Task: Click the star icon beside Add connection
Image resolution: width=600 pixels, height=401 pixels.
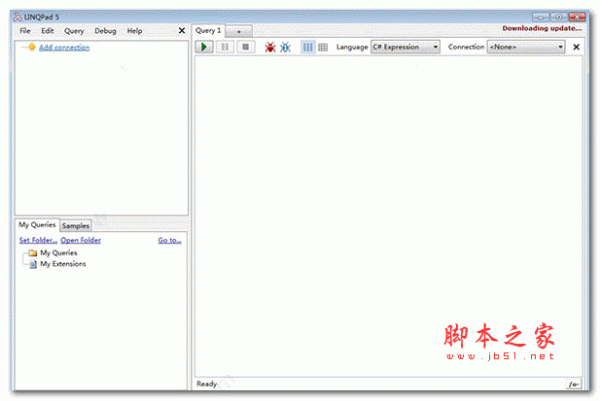Action: click(x=32, y=47)
